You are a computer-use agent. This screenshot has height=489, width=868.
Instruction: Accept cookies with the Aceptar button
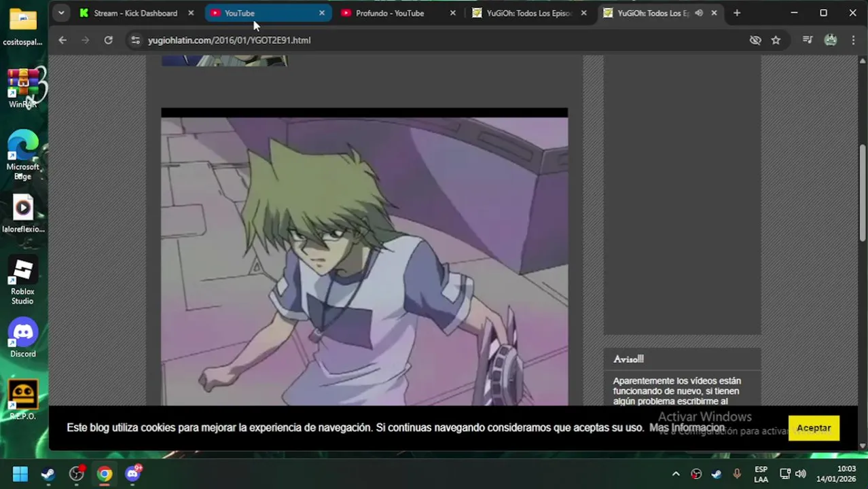(x=814, y=428)
